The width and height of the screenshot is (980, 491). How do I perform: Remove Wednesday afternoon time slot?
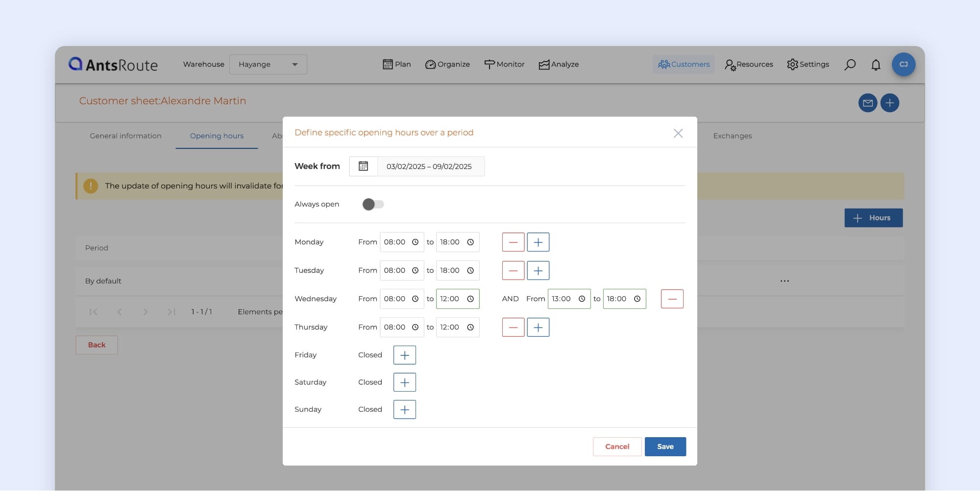click(x=672, y=299)
